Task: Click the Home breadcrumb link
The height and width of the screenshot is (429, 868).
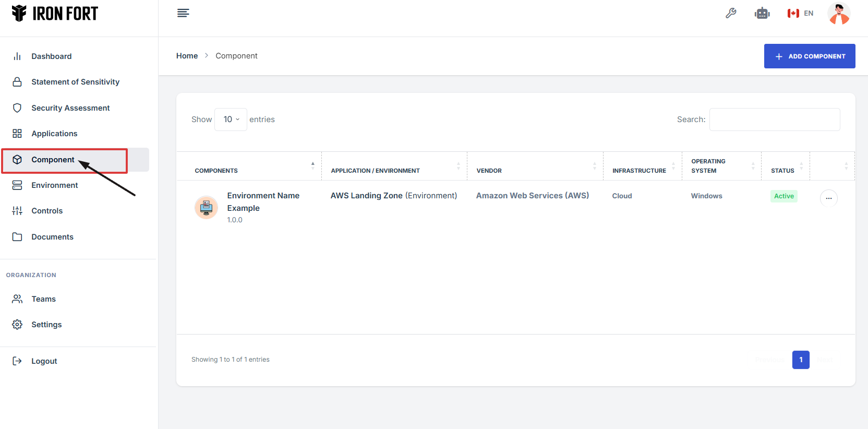Action: pyautogui.click(x=187, y=56)
